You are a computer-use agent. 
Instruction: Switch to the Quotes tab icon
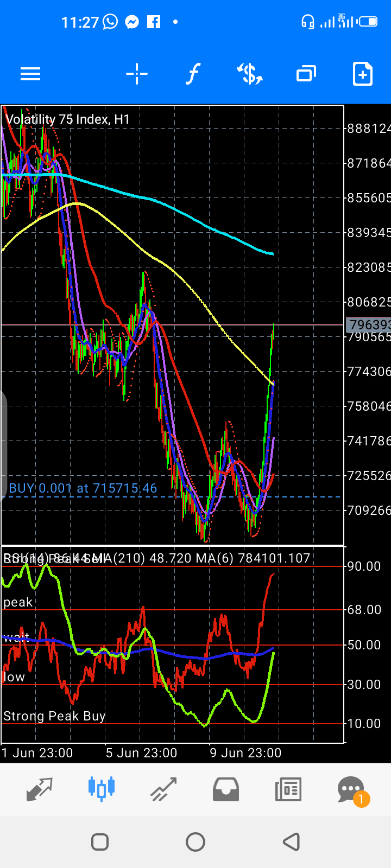tap(40, 789)
